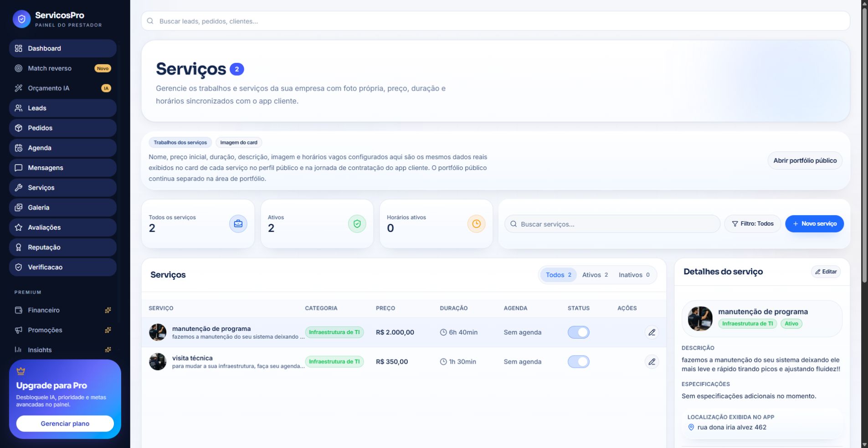Click the visita técnica service thumbnail
Screen dimensions: 868x448
click(158, 362)
